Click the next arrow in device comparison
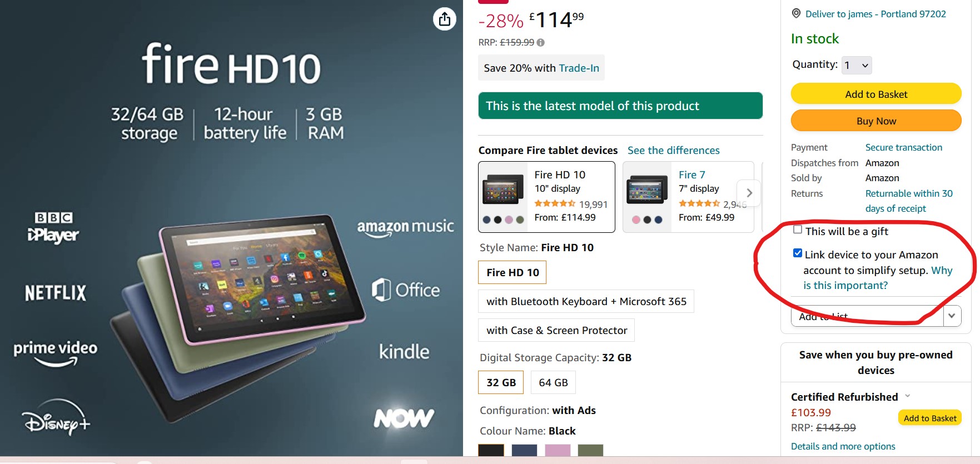Screen dimensions: 980x464 tap(749, 193)
